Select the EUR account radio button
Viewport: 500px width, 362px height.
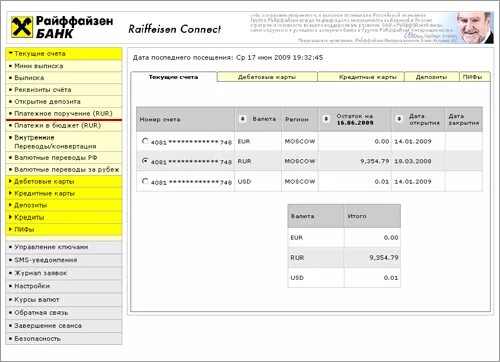coord(145,141)
